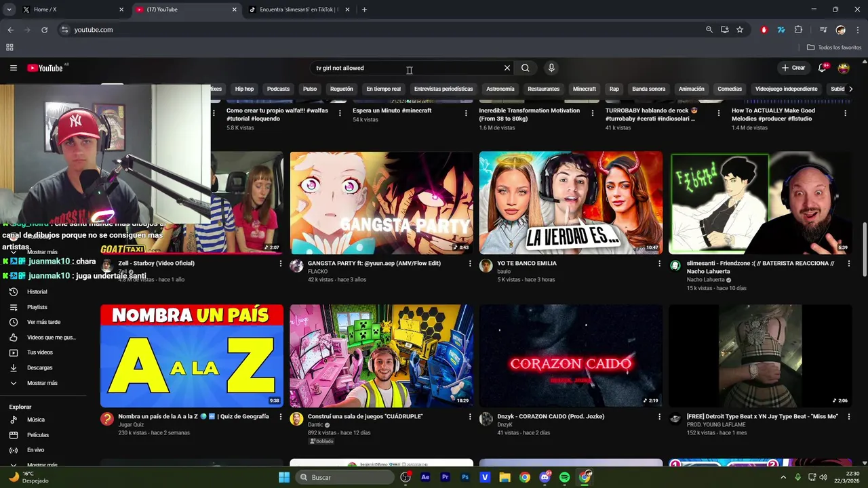
Task: Reload the YouTube page
Action: [x=44, y=30]
